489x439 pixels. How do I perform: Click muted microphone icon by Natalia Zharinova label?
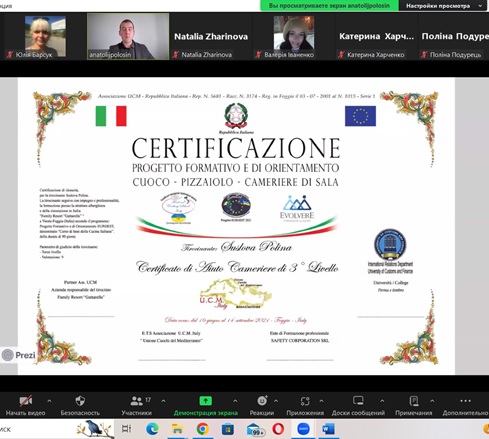click(x=175, y=54)
